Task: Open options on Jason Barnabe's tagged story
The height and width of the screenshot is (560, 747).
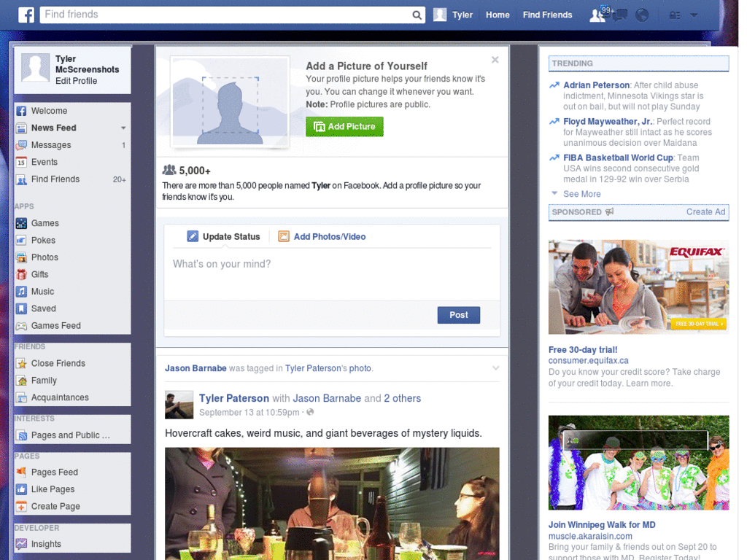Action: coord(495,367)
